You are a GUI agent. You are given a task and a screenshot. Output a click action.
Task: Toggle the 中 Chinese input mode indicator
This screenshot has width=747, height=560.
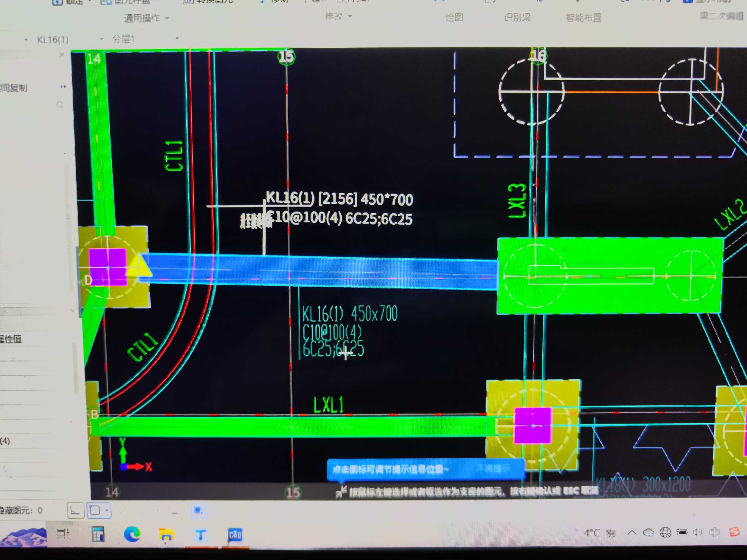pos(714,532)
